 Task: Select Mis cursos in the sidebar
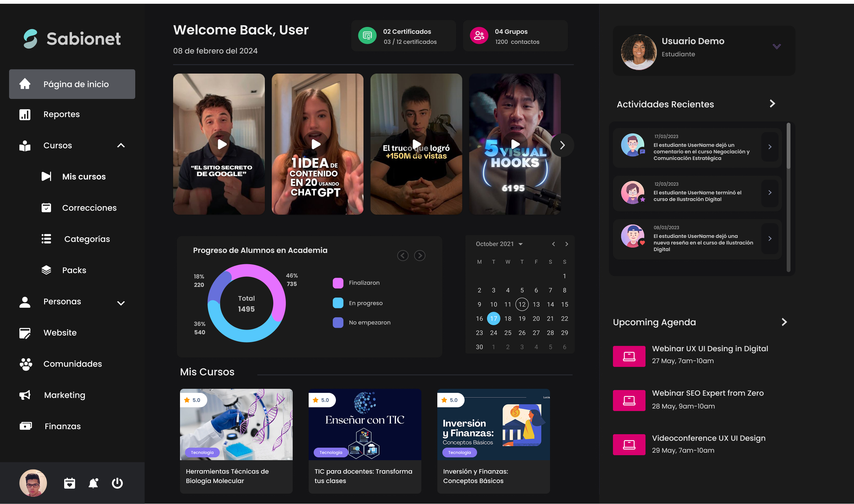[x=84, y=177]
